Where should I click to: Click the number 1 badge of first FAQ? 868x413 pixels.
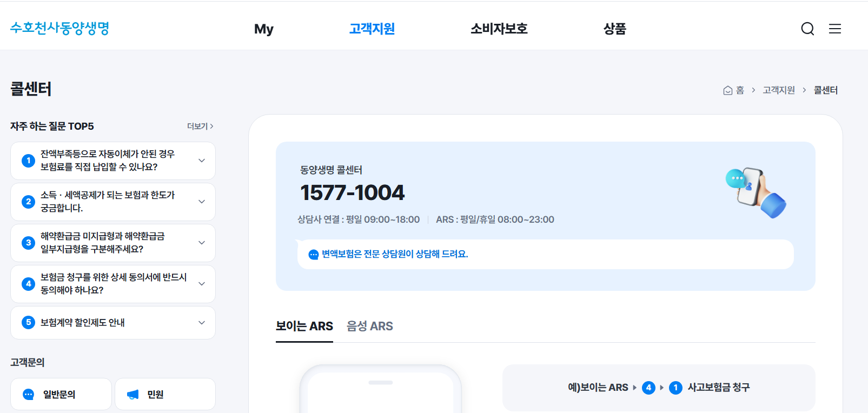coord(28,161)
